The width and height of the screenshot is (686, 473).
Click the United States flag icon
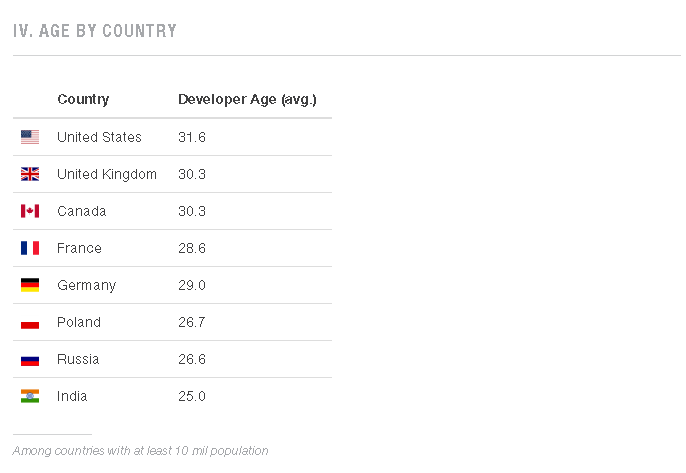coord(30,137)
